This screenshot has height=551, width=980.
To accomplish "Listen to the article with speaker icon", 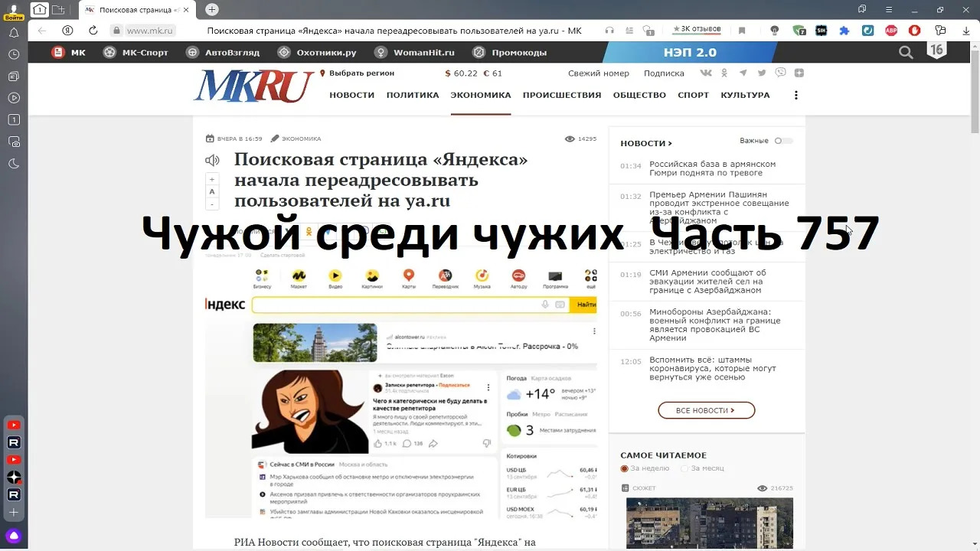I will [x=212, y=161].
